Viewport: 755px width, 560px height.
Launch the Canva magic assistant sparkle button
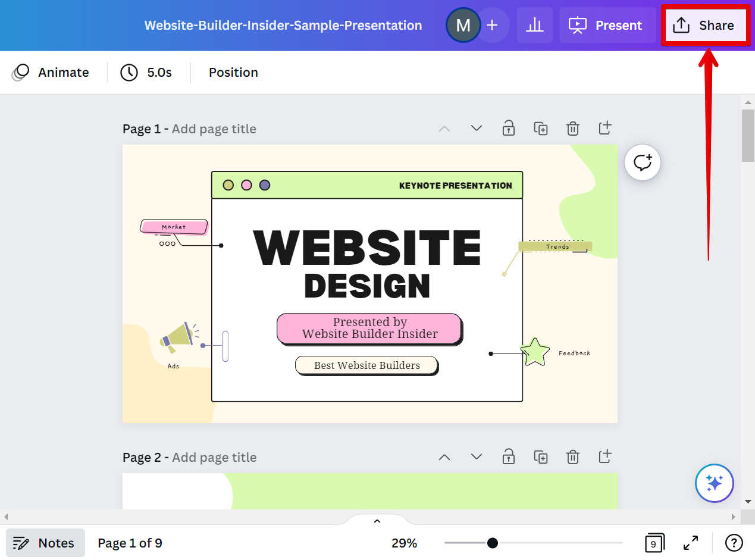point(714,483)
